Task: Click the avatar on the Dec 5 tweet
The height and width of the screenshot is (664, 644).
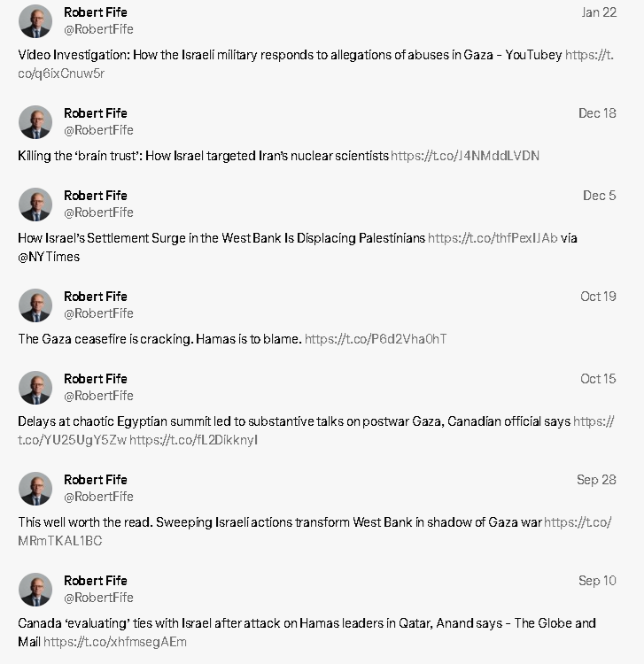Action: [35, 205]
